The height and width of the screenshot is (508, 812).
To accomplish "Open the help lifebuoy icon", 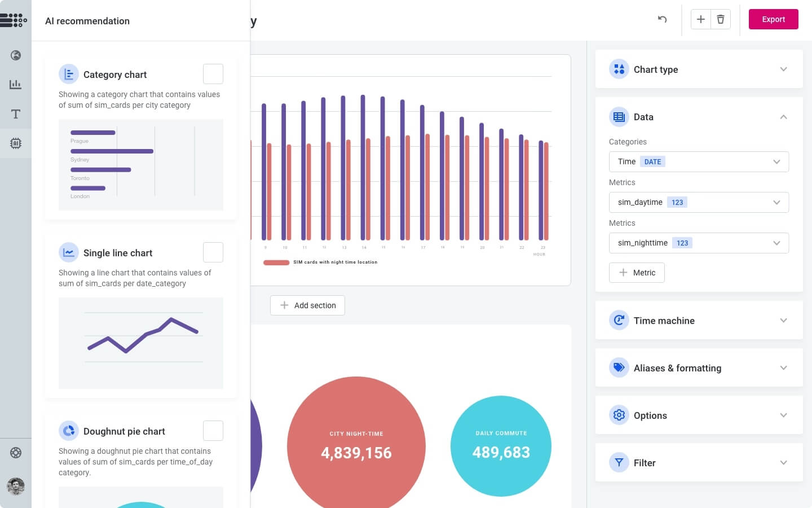I will pyautogui.click(x=16, y=453).
